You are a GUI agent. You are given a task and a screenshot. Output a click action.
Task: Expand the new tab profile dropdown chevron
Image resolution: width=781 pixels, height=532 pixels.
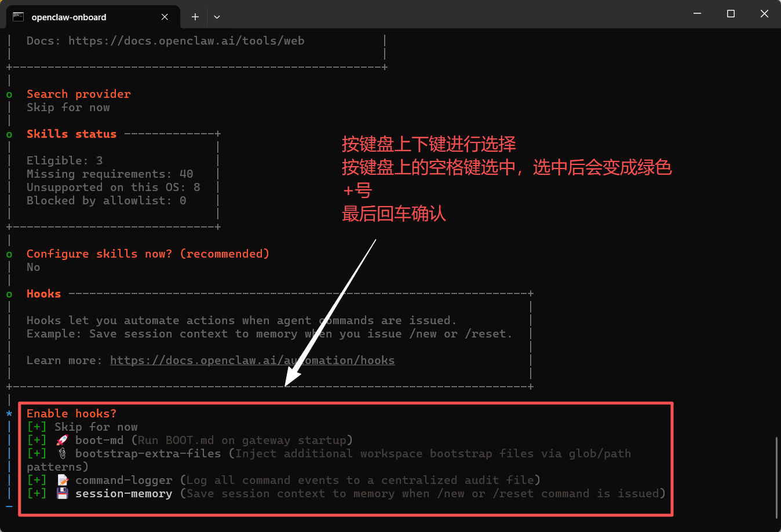click(x=217, y=17)
